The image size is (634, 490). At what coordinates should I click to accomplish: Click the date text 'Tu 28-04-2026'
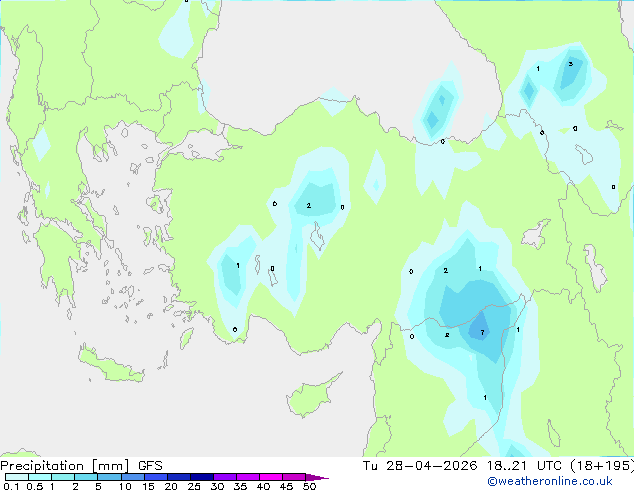[x=420, y=466]
